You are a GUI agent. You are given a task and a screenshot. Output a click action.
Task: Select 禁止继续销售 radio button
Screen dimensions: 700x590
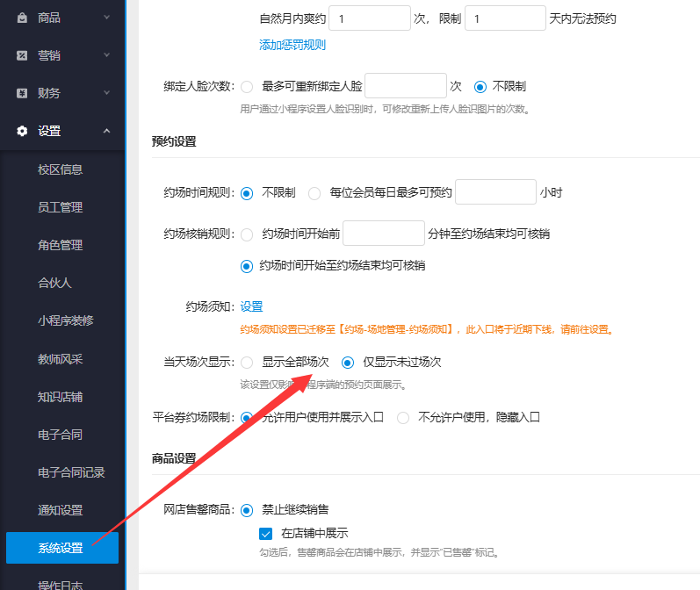pyautogui.click(x=247, y=510)
